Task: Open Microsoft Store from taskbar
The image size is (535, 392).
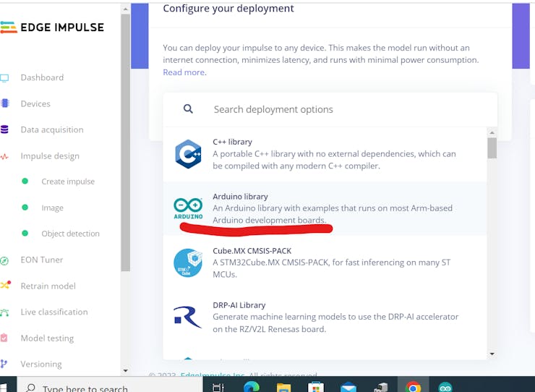Action: tap(316, 387)
